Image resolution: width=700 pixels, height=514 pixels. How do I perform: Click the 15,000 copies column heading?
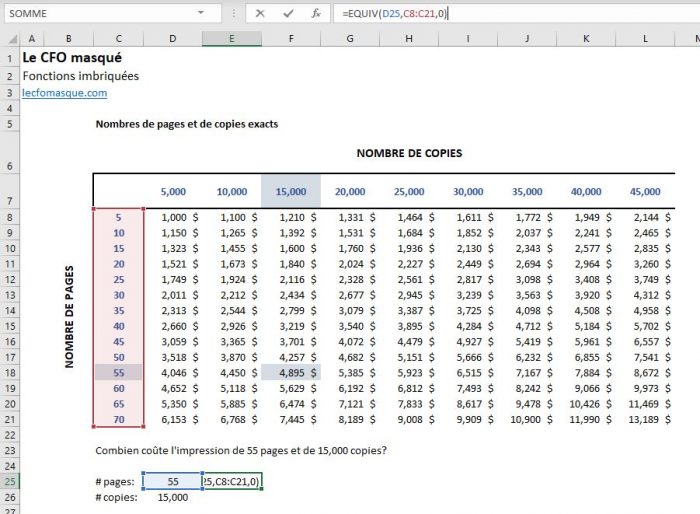point(291,192)
